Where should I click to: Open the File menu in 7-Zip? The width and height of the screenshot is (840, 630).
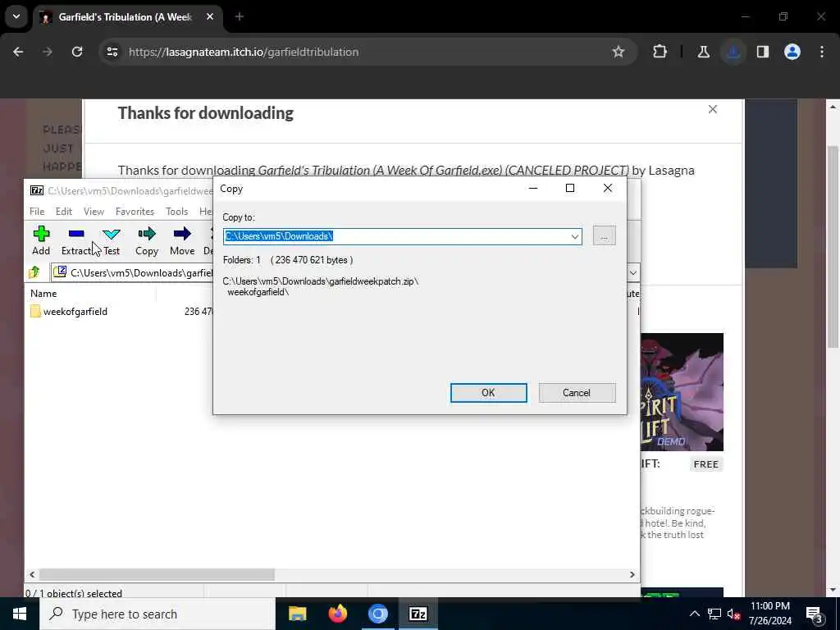[x=37, y=211]
